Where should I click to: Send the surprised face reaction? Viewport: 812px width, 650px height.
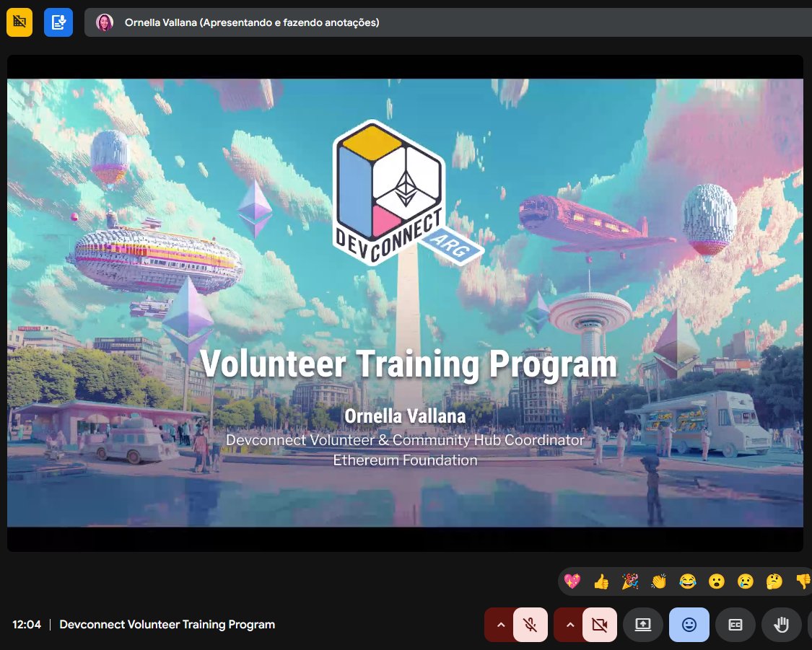click(716, 581)
